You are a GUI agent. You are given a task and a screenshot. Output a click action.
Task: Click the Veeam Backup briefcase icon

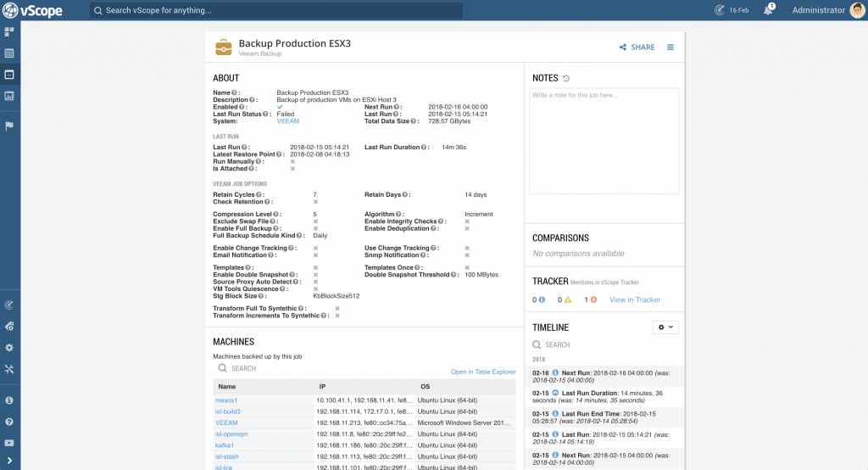pos(224,48)
